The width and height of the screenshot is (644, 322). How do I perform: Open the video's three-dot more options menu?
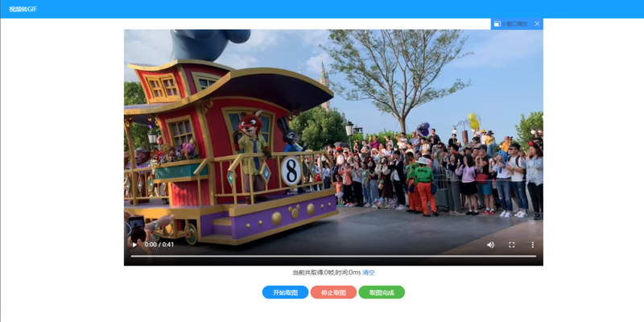pyautogui.click(x=533, y=245)
